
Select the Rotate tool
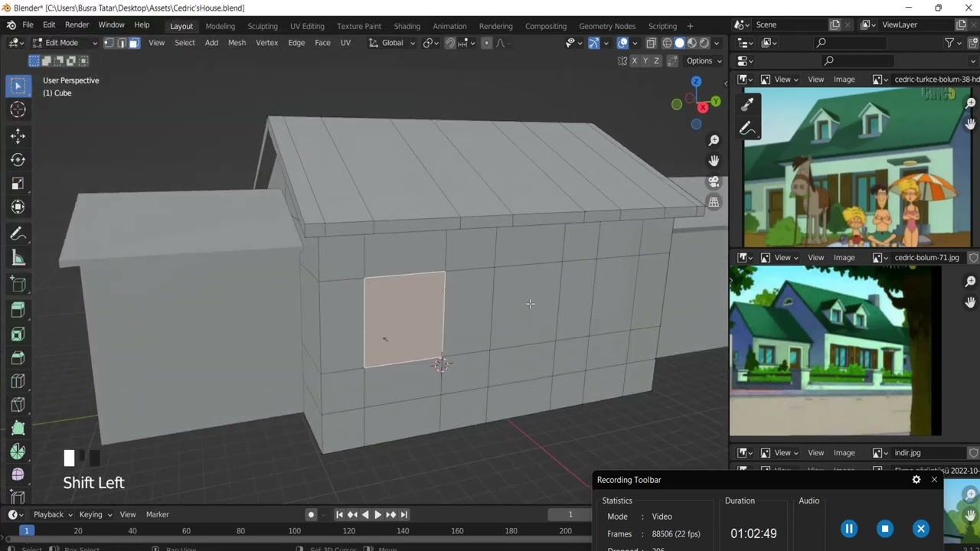[18, 160]
